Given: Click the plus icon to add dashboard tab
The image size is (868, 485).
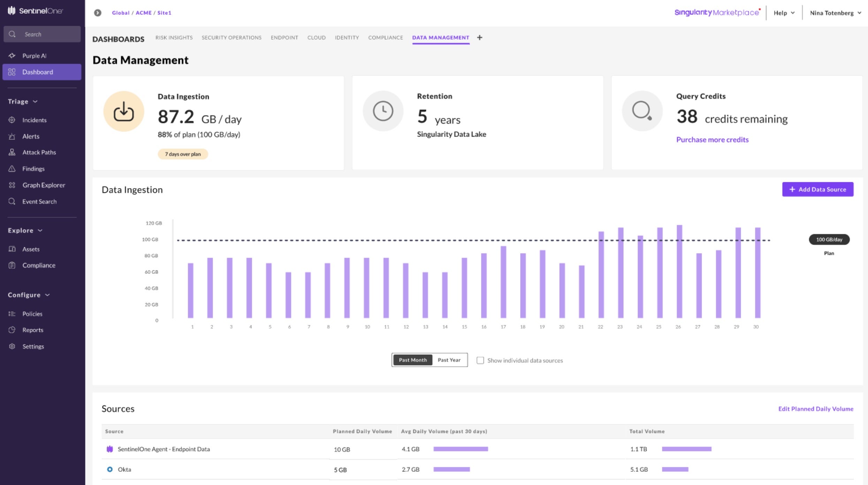Looking at the screenshot, I should pos(480,38).
